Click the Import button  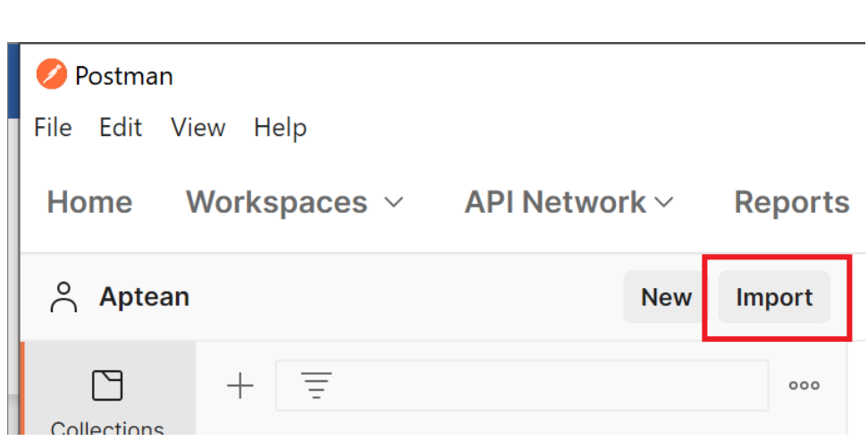point(774,298)
